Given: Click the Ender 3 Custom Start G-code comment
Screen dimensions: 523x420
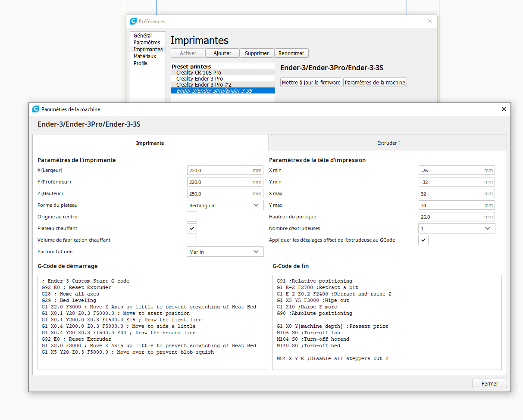Looking at the screenshot, I should click(x=85, y=281).
